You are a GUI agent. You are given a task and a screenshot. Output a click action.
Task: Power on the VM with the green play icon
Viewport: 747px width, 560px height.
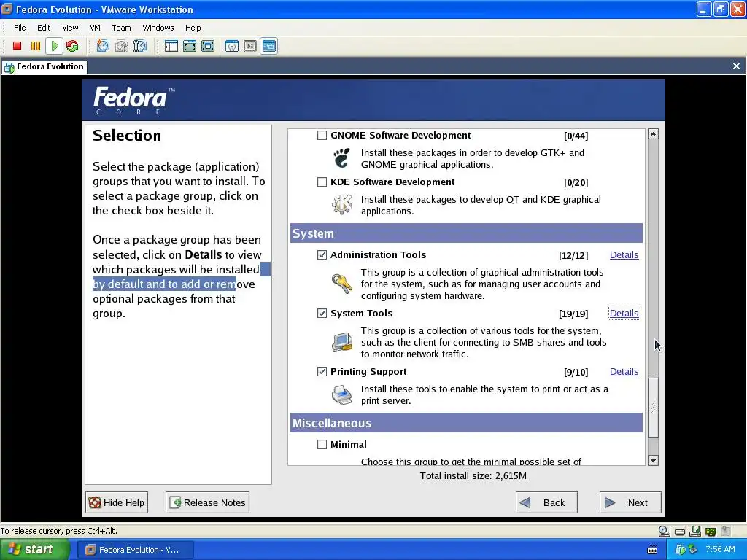click(x=54, y=46)
